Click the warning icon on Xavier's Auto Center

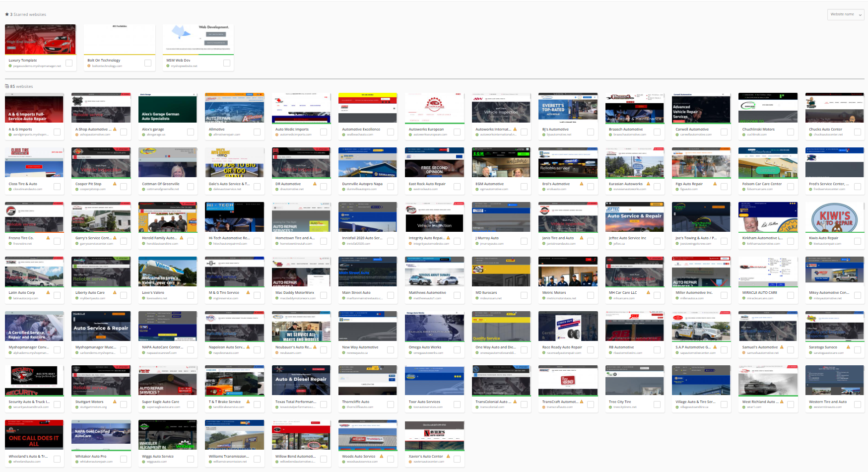(x=448, y=456)
